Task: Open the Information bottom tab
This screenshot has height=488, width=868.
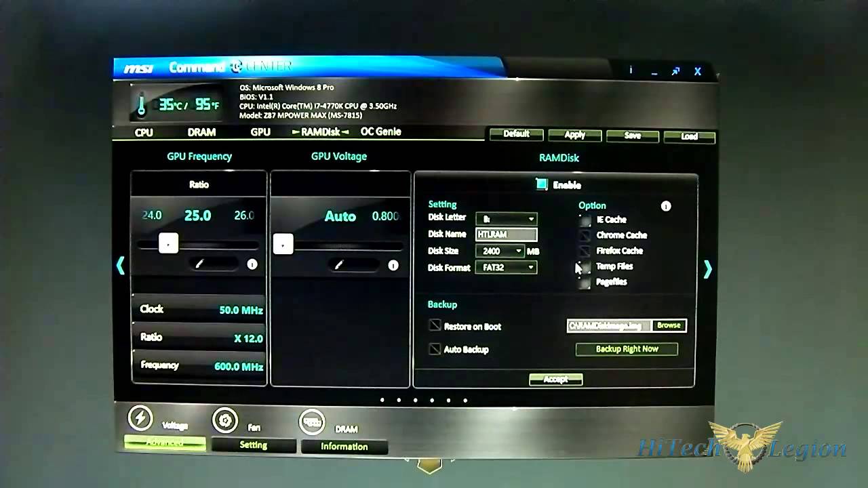Action: [344, 447]
